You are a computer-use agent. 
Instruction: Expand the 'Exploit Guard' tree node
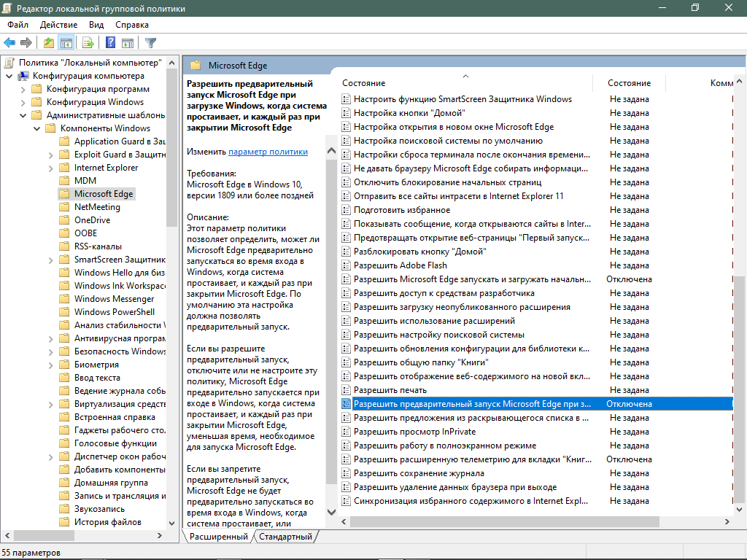pyautogui.click(x=50, y=155)
